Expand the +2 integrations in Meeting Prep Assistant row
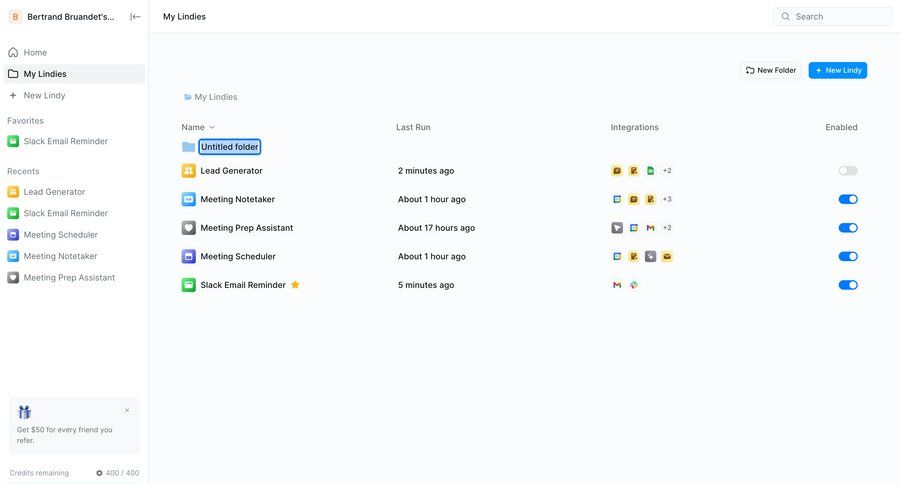 coord(667,228)
